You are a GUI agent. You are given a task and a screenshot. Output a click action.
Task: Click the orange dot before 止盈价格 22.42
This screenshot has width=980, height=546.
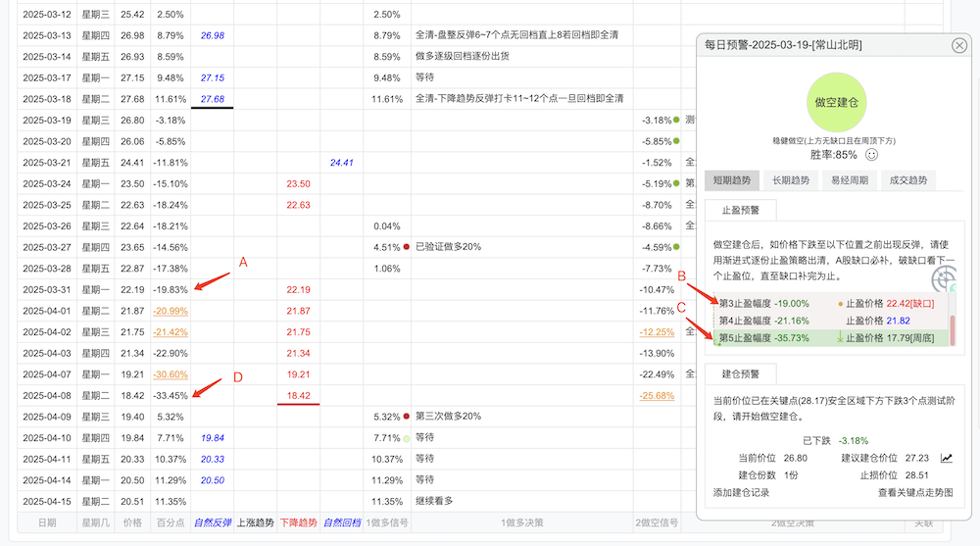[840, 304]
